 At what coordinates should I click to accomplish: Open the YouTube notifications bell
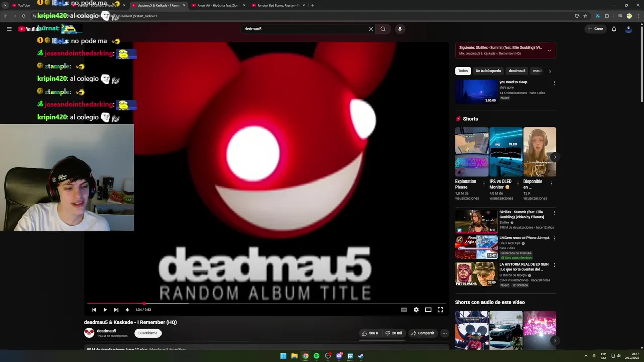pyautogui.click(x=614, y=29)
